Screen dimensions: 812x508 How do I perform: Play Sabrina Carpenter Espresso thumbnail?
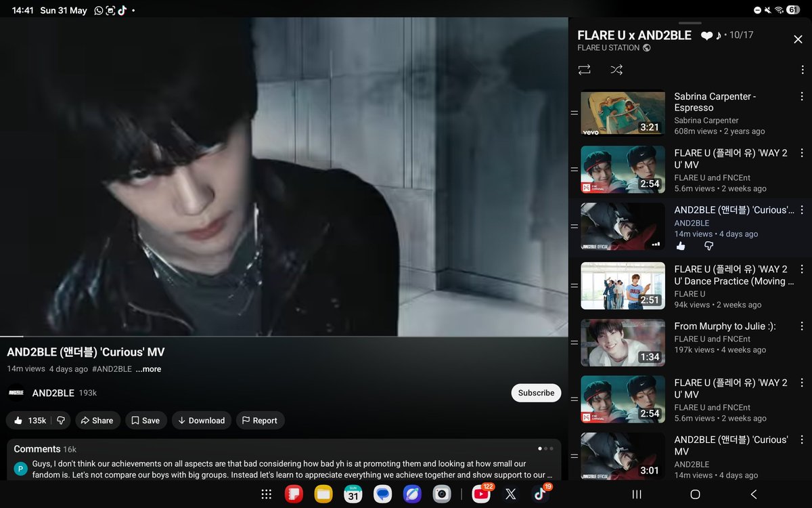point(623,112)
